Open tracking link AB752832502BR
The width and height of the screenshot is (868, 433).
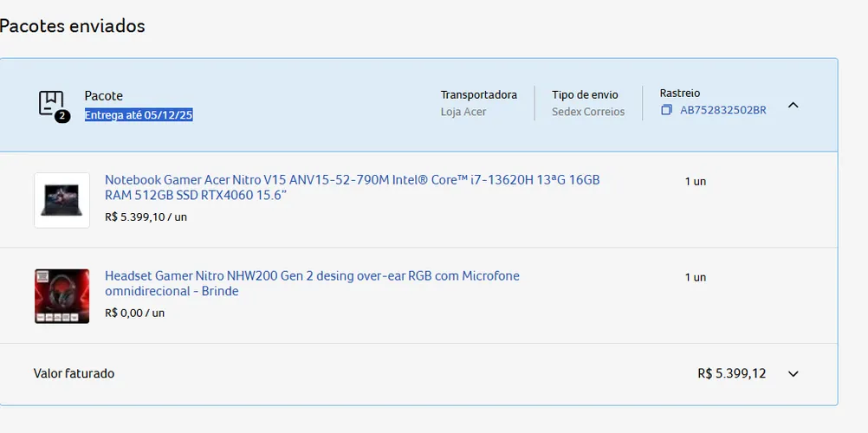pyautogui.click(x=723, y=110)
